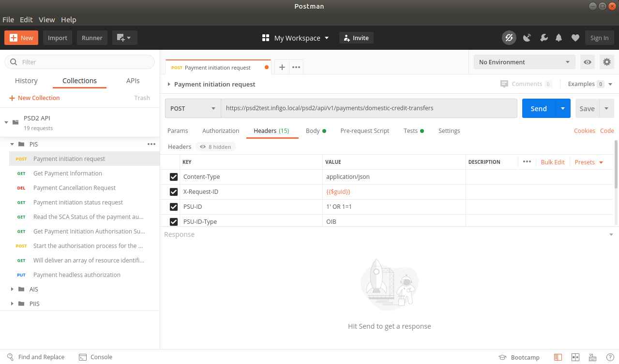Switch to the APIs tab
619x364 pixels.
coord(133,81)
